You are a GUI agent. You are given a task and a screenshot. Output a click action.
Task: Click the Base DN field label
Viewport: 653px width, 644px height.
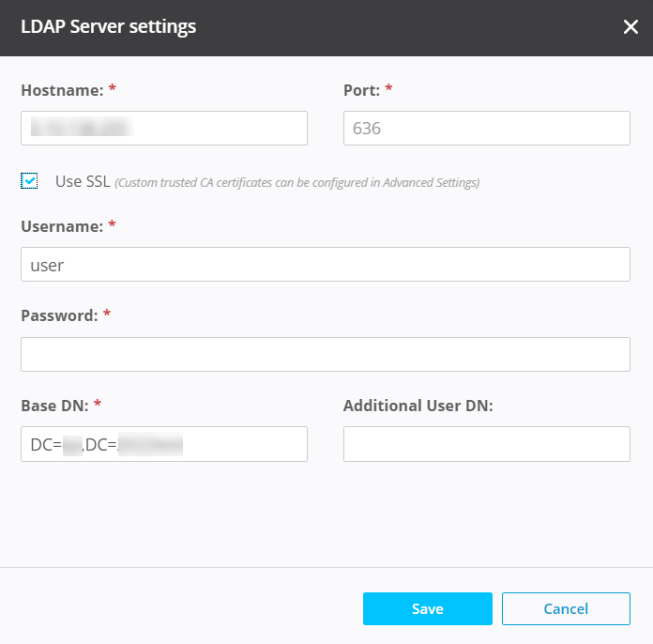tap(53, 406)
